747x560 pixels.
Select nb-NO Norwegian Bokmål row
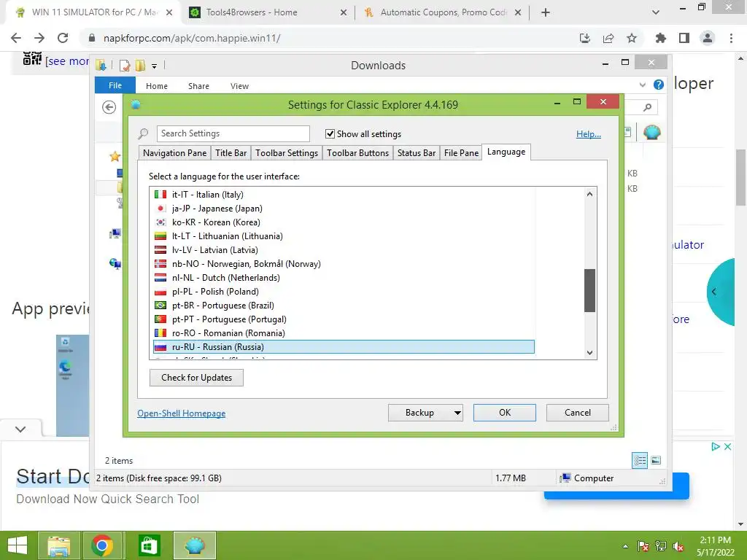click(344, 263)
